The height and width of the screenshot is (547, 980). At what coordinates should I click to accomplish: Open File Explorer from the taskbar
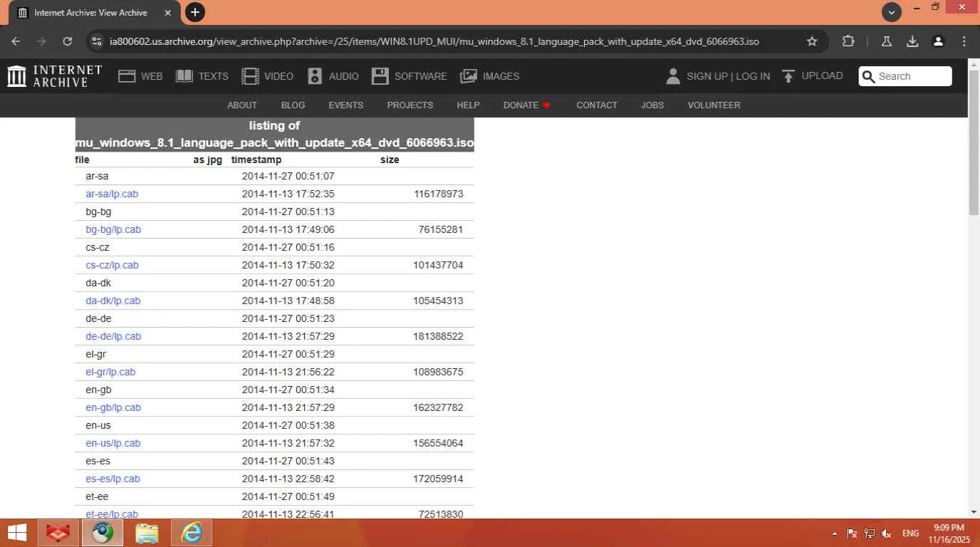[147, 533]
